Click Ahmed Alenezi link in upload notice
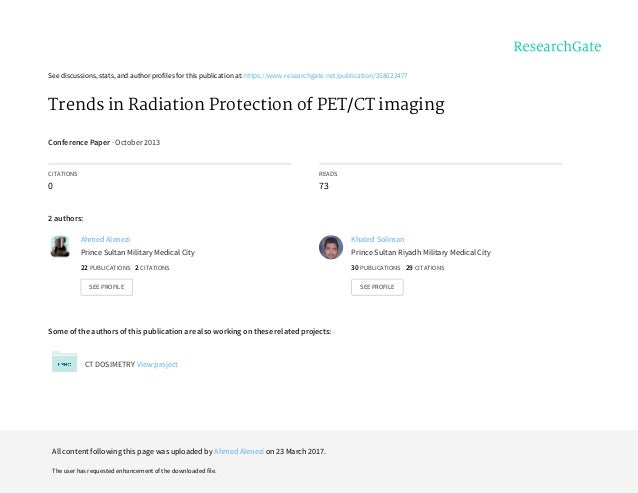Screen dimensions: 638x493 point(239,452)
